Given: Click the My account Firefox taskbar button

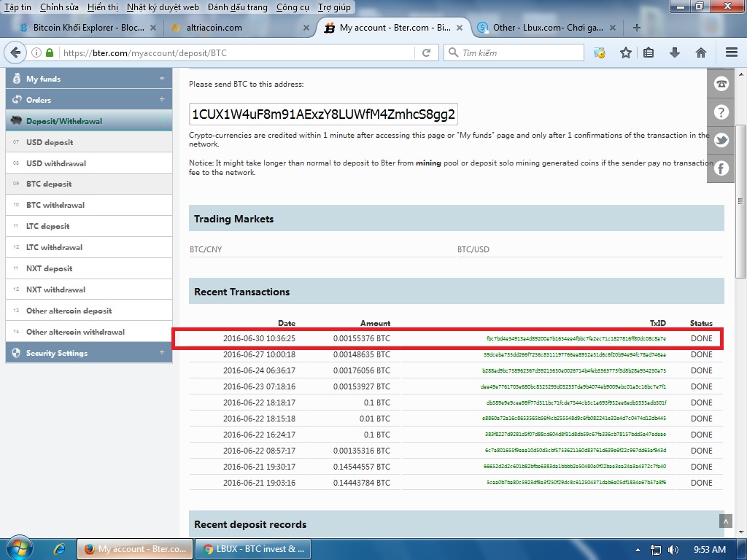Looking at the screenshot, I should 135,549.
